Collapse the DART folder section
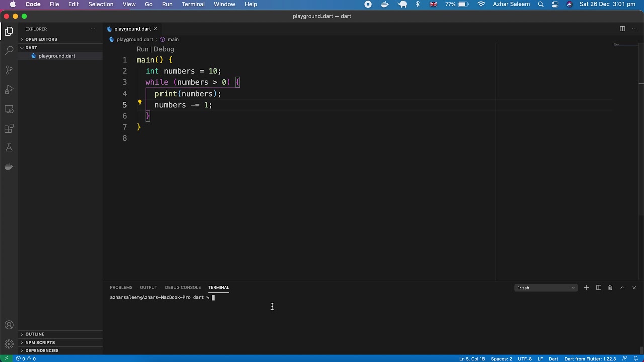The width and height of the screenshot is (644, 362). tap(60, 48)
